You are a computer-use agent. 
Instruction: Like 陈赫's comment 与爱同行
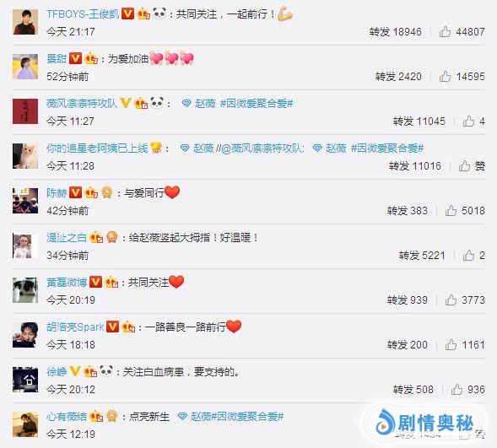coord(451,211)
